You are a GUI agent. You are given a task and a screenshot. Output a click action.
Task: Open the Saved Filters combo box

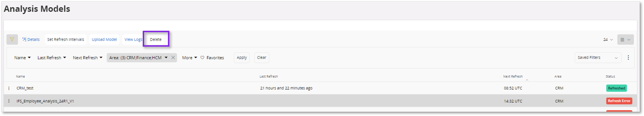click(598, 58)
